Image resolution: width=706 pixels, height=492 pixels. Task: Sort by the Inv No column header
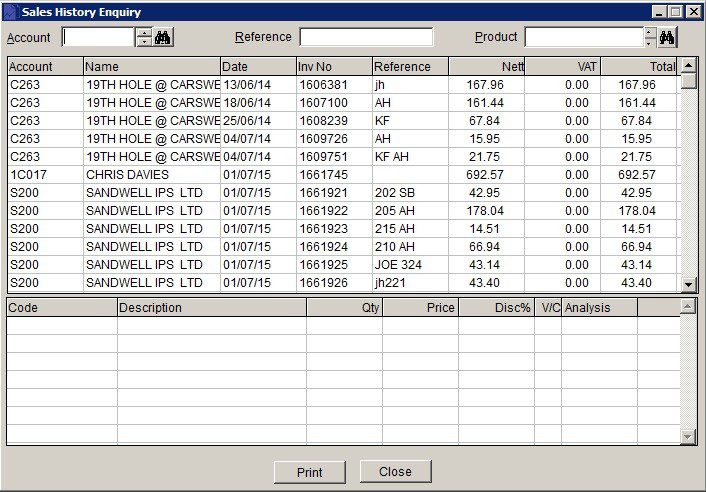click(x=335, y=67)
